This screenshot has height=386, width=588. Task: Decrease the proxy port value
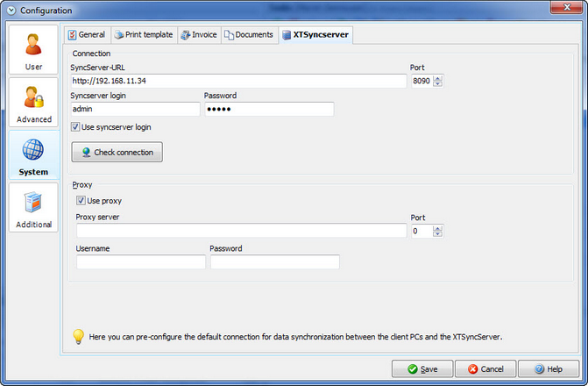pyautogui.click(x=437, y=234)
